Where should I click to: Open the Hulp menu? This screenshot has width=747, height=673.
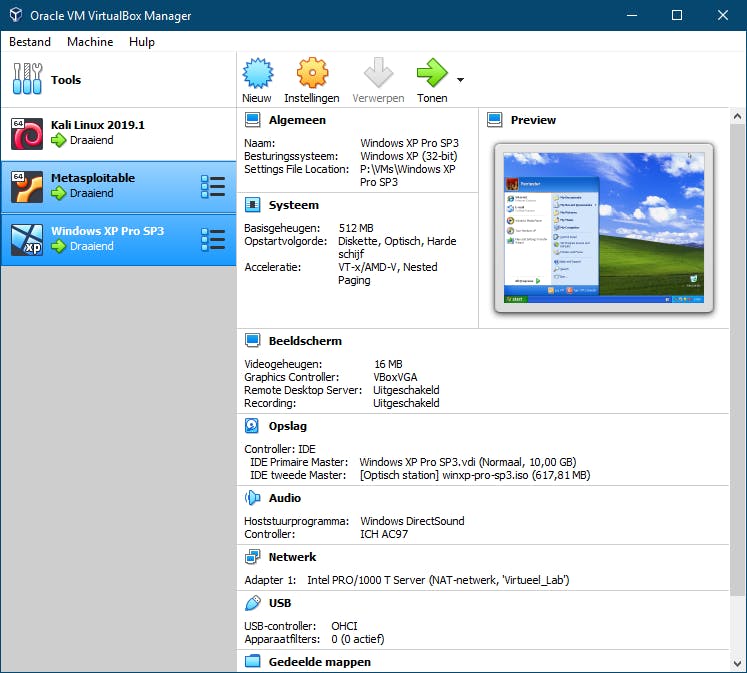tap(142, 42)
